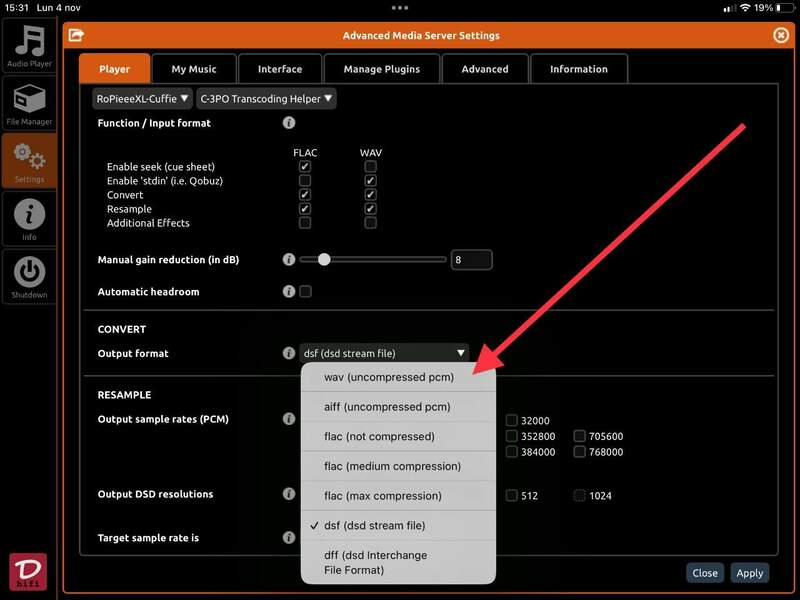Viewport: 800px width, 600px height.
Task: Click the Settings gears sidebar icon
Action: 29,160
